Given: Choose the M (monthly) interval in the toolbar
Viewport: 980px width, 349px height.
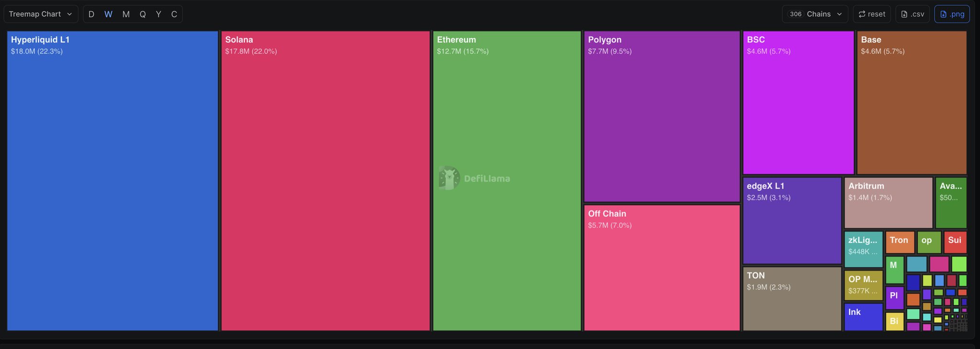Looking at the screenshot, I should tap(126, 14).
